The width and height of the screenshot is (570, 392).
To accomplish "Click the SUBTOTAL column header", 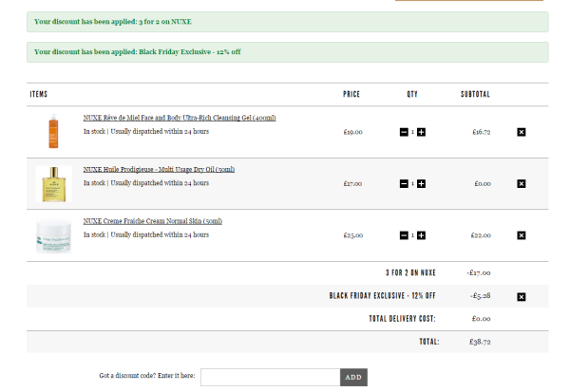I will tap(475, 95).
